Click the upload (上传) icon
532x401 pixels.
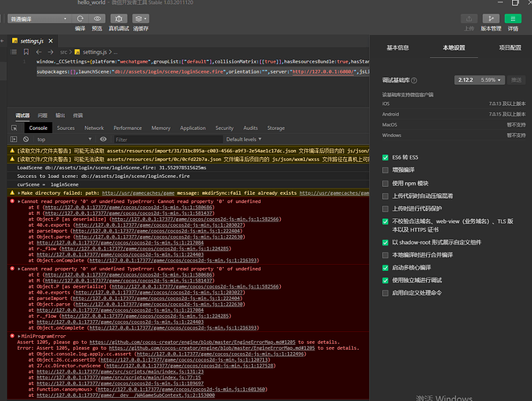pyautogui.click(x=469, y=18)
